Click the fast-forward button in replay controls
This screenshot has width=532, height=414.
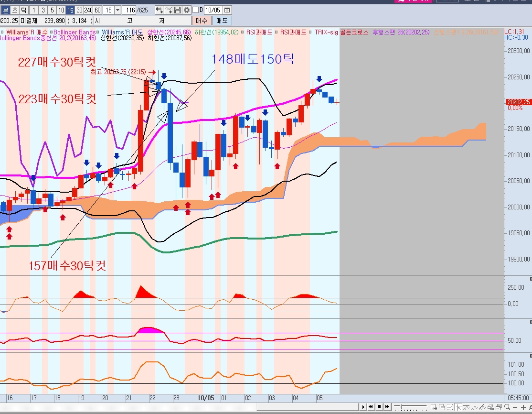coord(387,407)
